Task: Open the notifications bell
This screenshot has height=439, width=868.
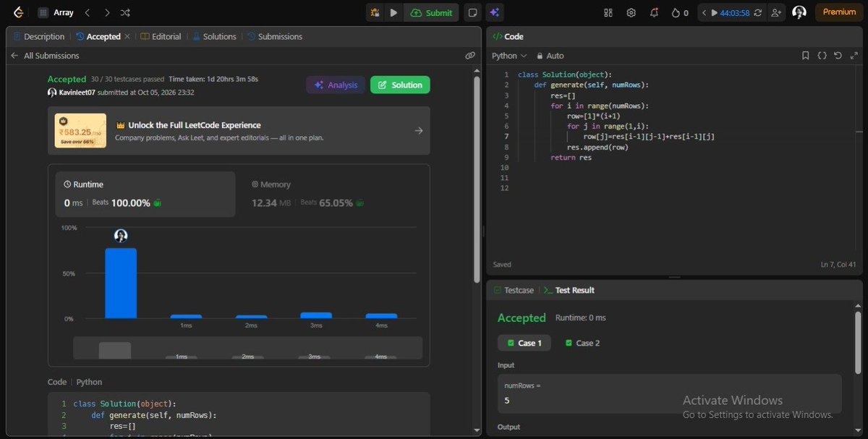Action: coord(654,12)
